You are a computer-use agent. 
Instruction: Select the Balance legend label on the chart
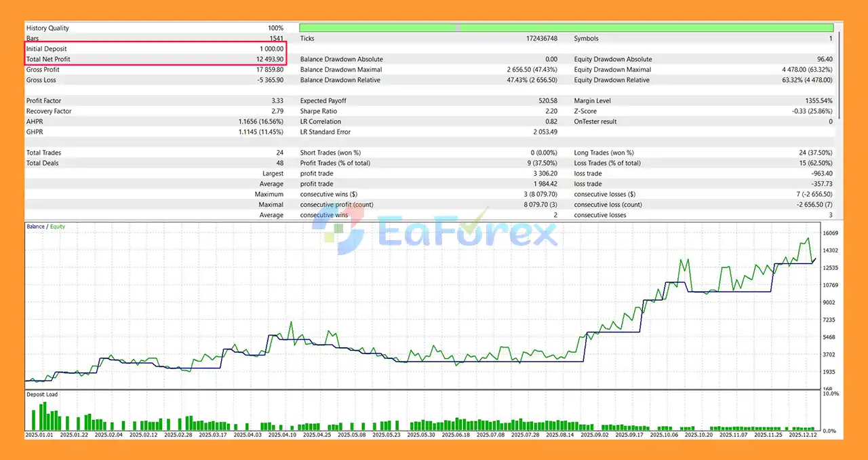click(x=34, y=227)
